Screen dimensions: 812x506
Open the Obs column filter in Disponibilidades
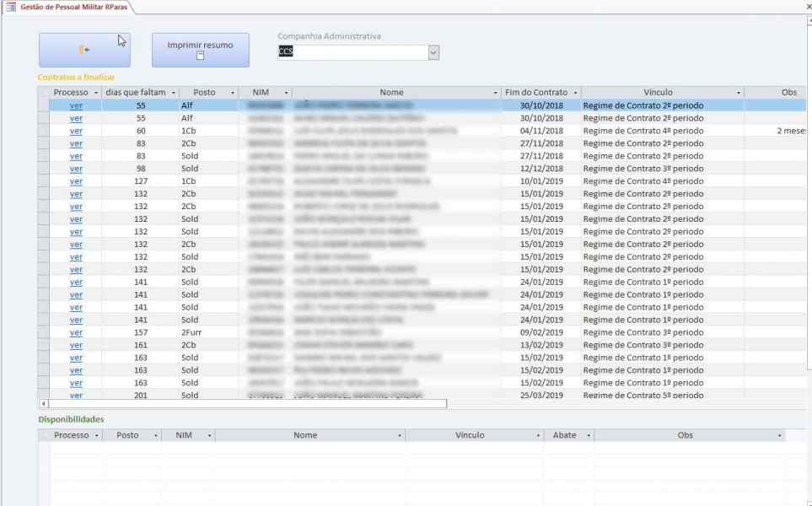779,435
